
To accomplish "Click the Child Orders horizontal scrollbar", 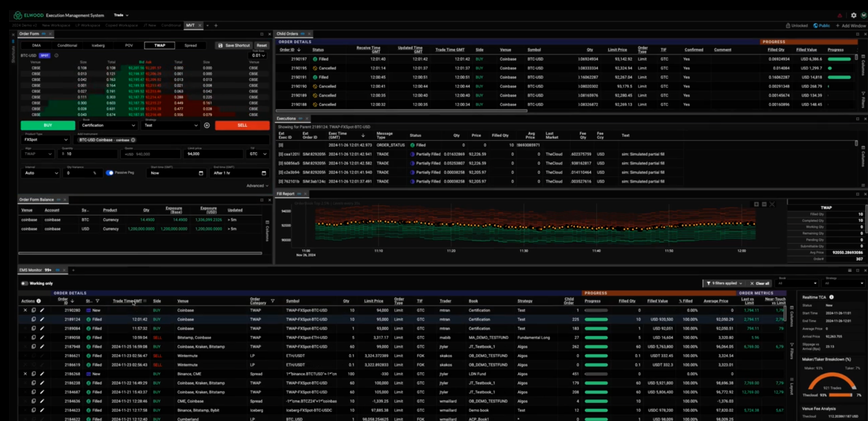I will [x=401, y=111].
